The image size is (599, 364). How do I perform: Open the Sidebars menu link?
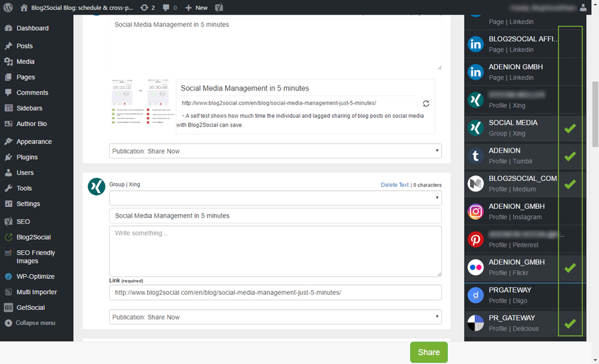29,108
